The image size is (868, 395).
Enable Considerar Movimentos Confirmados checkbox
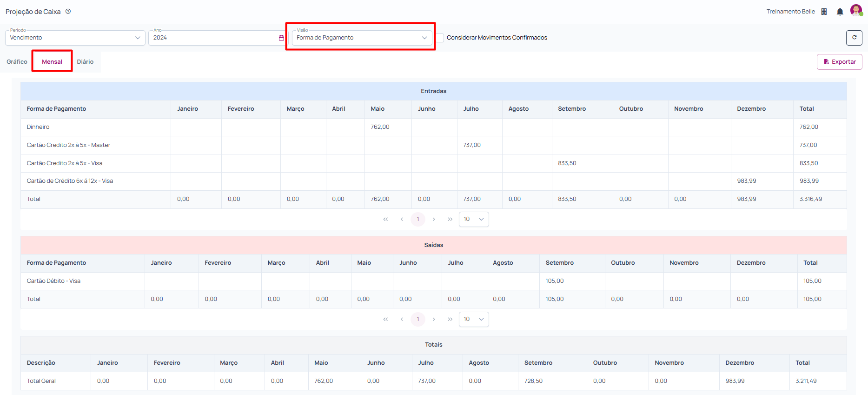tap(440, 38)
